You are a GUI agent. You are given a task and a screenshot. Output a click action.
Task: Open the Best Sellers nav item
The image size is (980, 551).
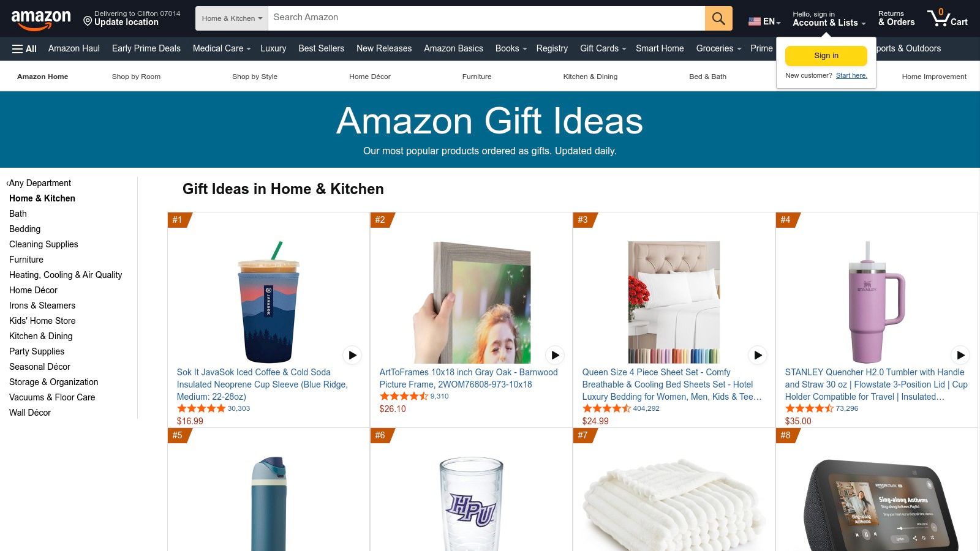321,48
